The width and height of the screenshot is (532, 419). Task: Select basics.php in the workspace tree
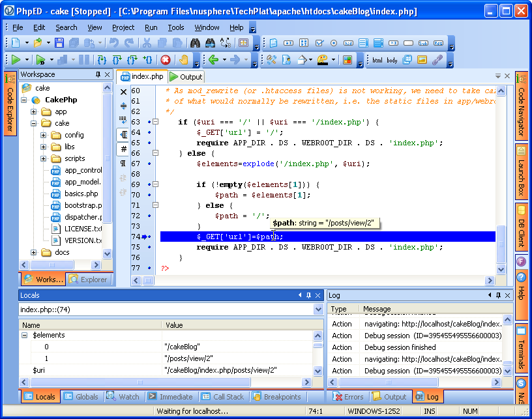[81, 194]
